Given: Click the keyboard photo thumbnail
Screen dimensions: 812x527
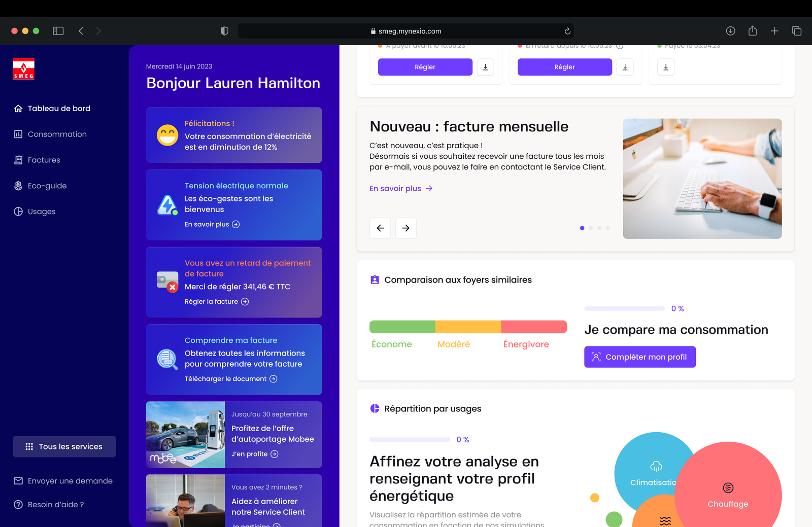Looking at the screenshot, I should coord(702,179).
